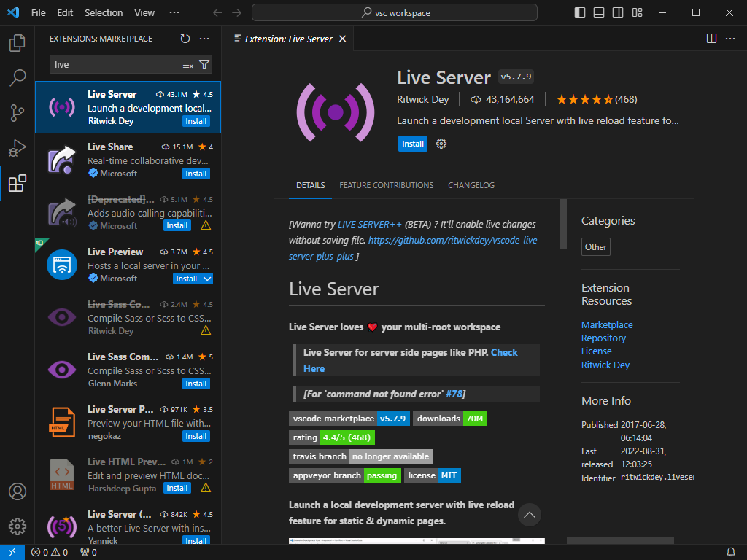Clear extensions search results
This screenshot has width=747, height=560.
pos(188,64)
